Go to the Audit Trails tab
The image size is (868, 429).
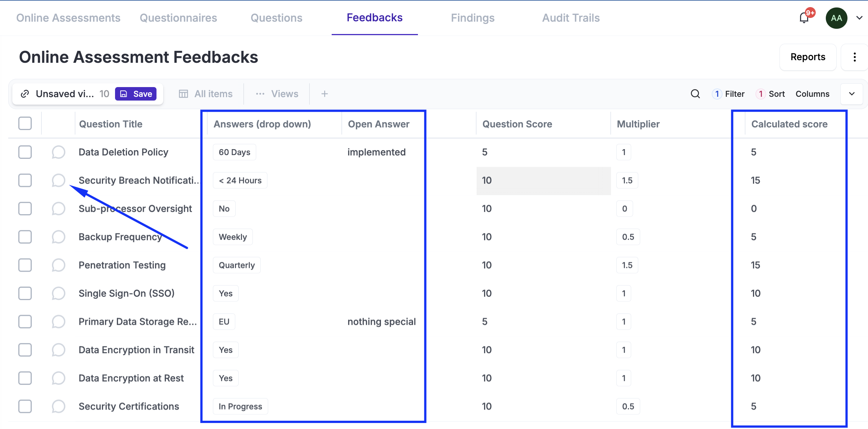[x=571, y=18]
